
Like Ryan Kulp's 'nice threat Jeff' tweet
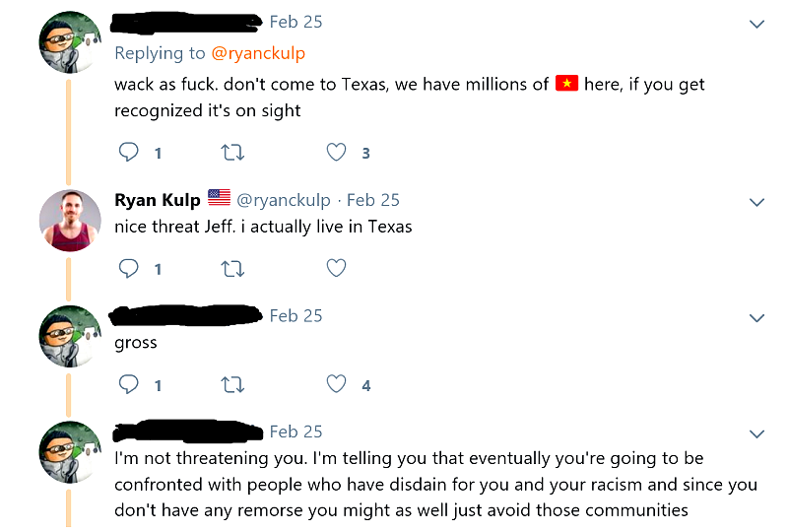click(x=337, y=268)
